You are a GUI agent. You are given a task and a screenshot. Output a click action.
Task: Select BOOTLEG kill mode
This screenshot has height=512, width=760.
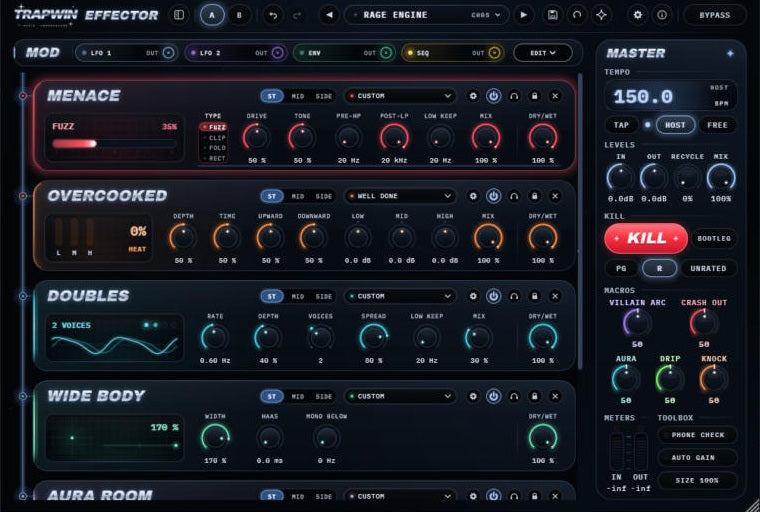pyautogui.click(x=714, y=239)
